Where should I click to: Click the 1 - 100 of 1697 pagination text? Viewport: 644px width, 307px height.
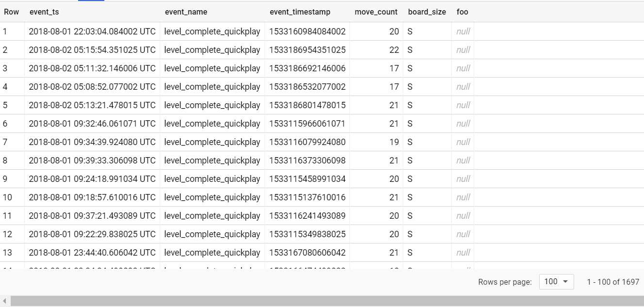click(612, 282)
